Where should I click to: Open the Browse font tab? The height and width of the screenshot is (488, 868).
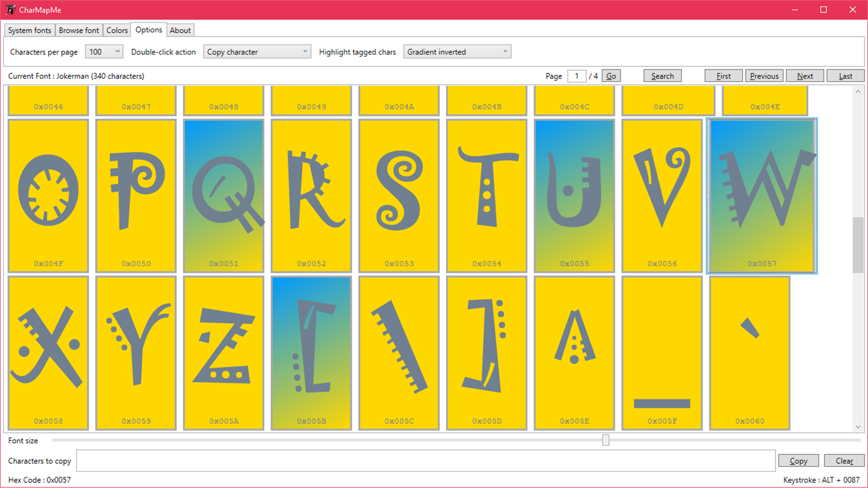tap(79, 30)
